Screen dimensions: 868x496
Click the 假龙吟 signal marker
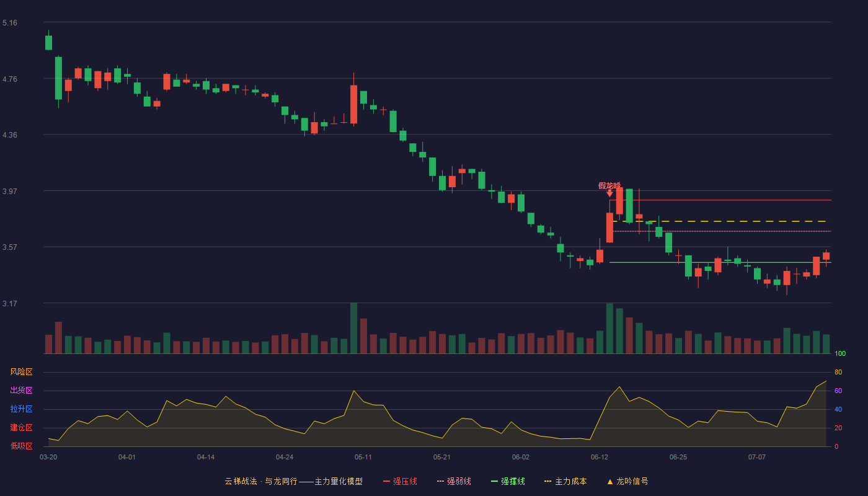(609, 185)
